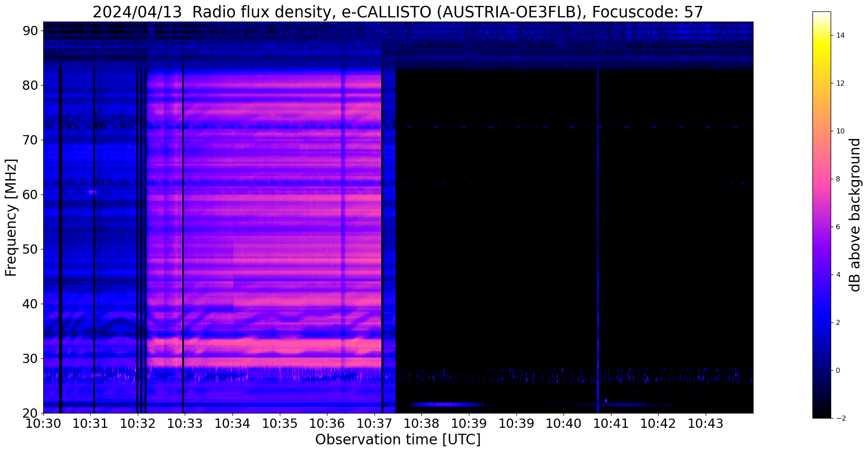This screenshot has height=452, width=868.
Task: Click the 10:42 time tick label
Action: pyautogui.click(x=658, y=424)
